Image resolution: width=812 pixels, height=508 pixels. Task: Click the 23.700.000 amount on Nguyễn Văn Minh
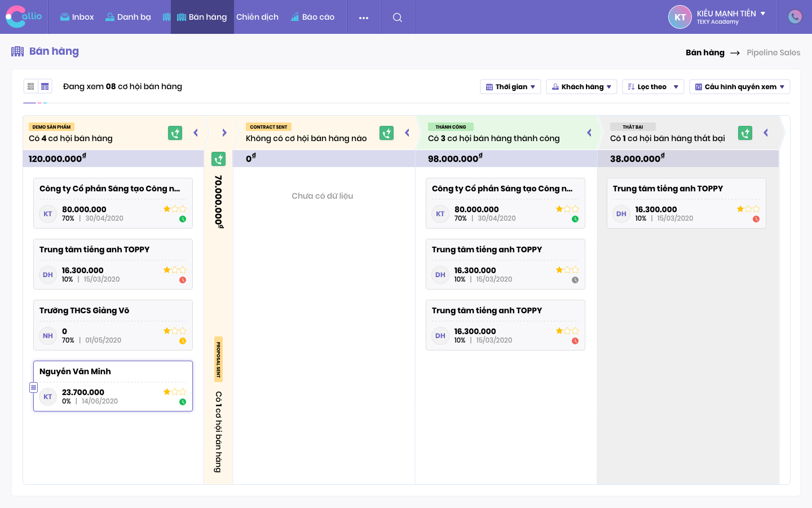pos(83,392)
